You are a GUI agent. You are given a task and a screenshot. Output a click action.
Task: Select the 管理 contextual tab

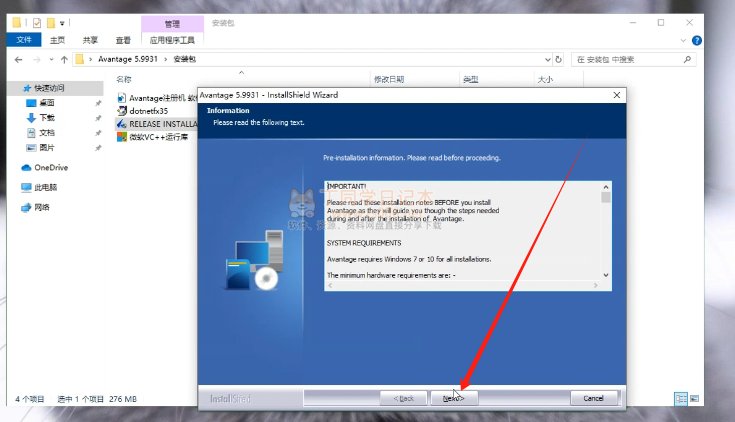click(172, 24)
